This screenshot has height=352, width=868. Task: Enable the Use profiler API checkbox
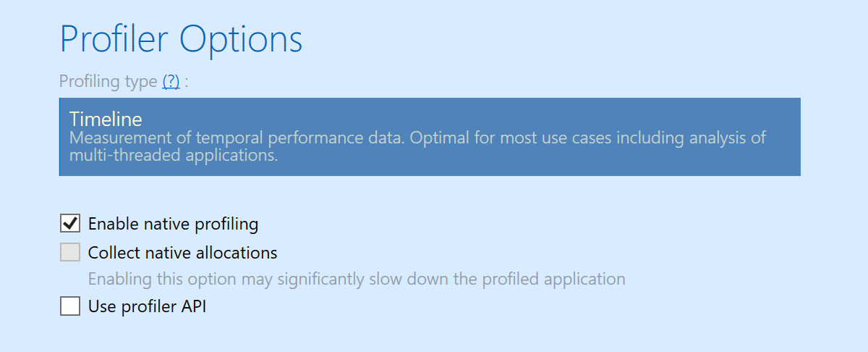click(x=70, y=306)
